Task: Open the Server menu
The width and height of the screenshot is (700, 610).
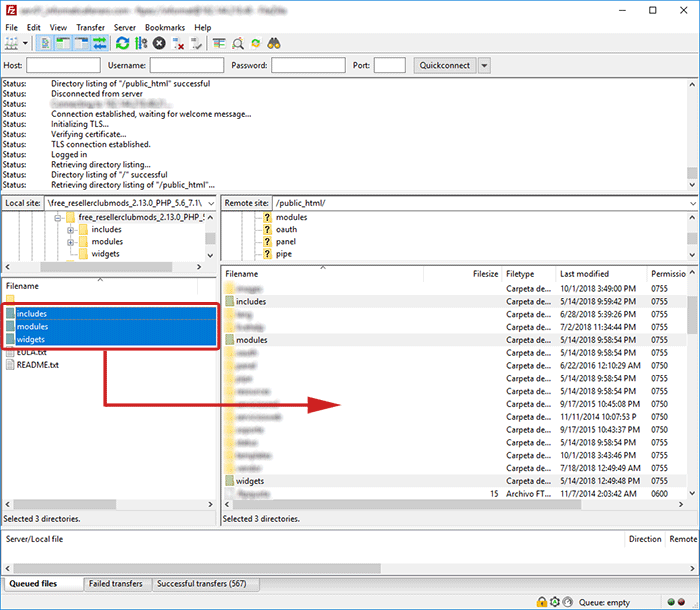Action: click(x=125, y=27)
